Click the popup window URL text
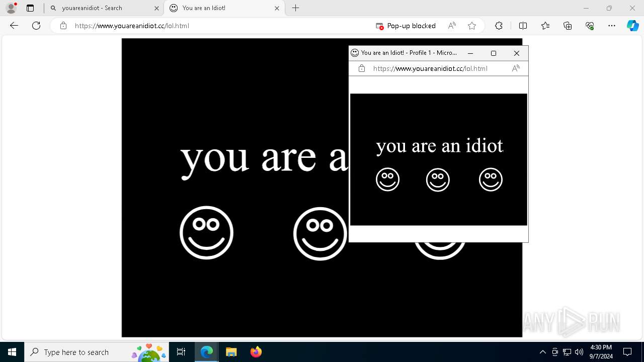 click(x=430, y=68)
